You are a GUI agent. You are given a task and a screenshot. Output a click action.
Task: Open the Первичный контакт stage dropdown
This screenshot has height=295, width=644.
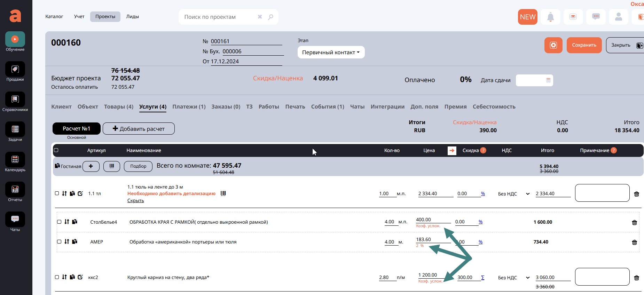click(x=331, y=53)
